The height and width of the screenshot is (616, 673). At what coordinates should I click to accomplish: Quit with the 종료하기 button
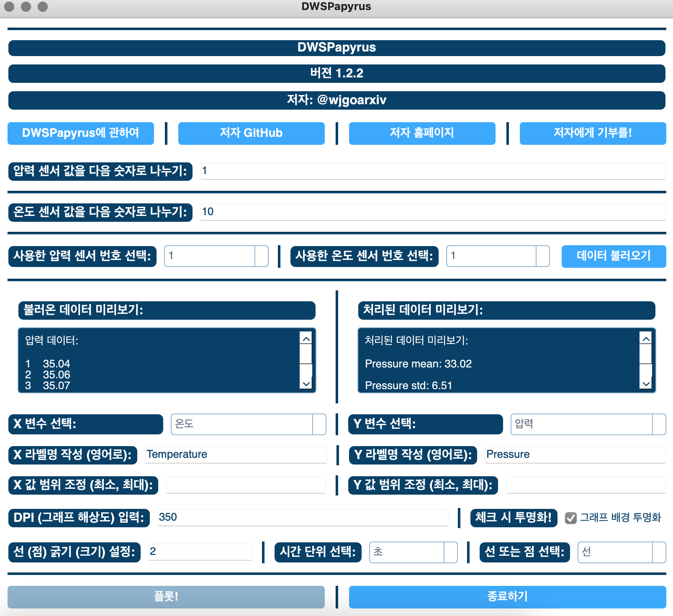pyautogui.click(x=508, y=597)
